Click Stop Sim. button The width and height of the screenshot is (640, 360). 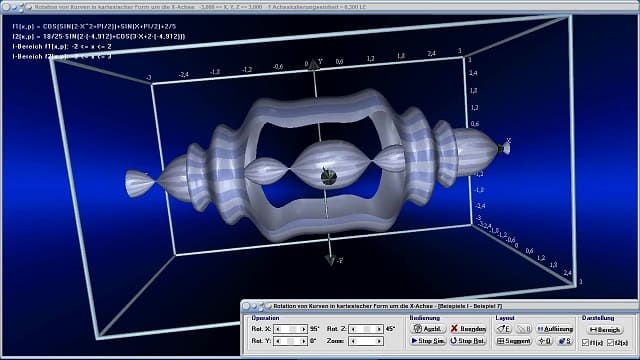(428, 341)
